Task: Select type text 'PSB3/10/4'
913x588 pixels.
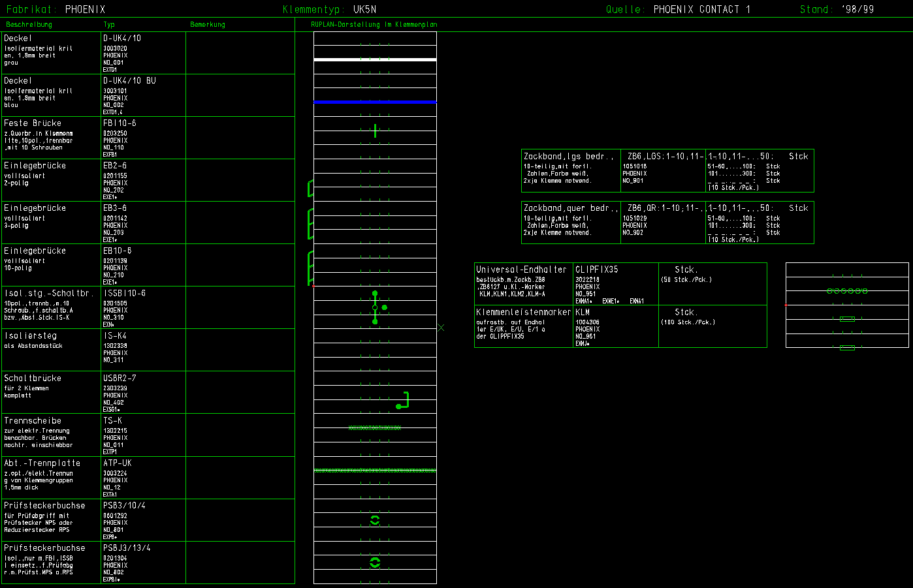Action: click(x=125, y=506)
